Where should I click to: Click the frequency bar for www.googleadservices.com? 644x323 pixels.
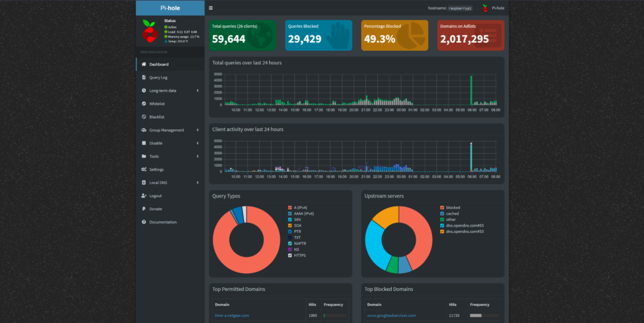pos(484,315)
